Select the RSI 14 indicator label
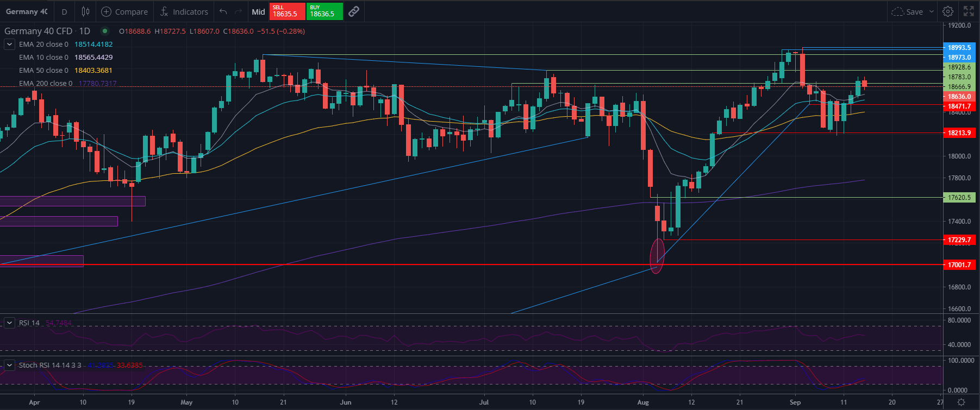 (x=29, y=323)
